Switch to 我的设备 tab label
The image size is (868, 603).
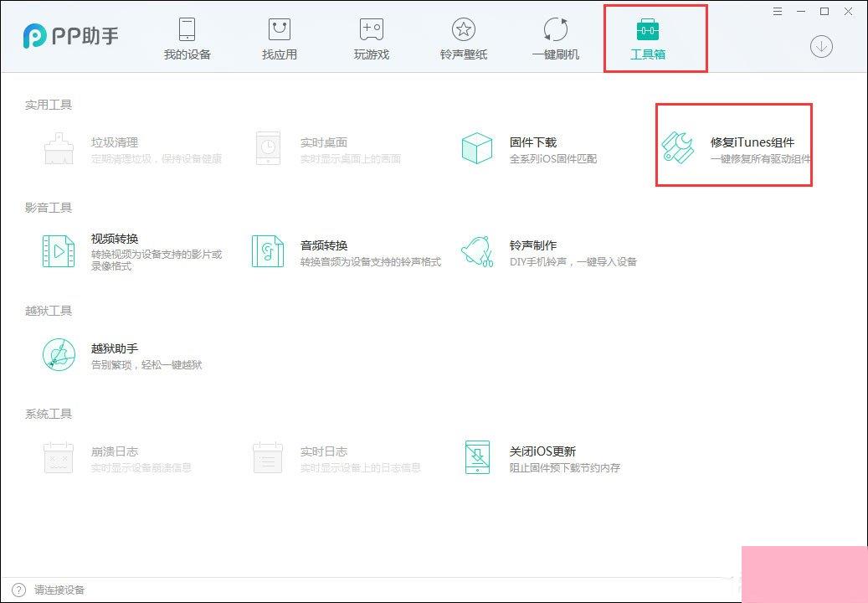187,54
